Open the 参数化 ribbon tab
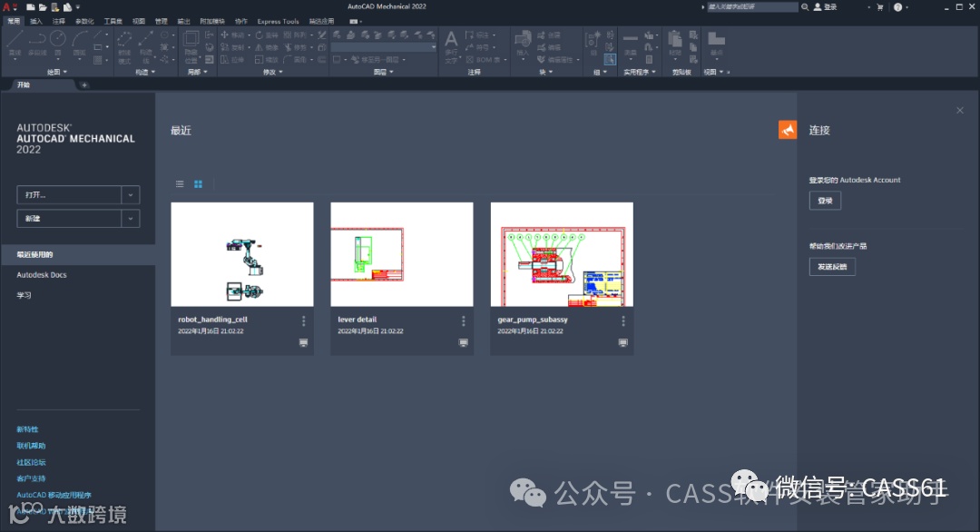 click(x=84, y=21)
